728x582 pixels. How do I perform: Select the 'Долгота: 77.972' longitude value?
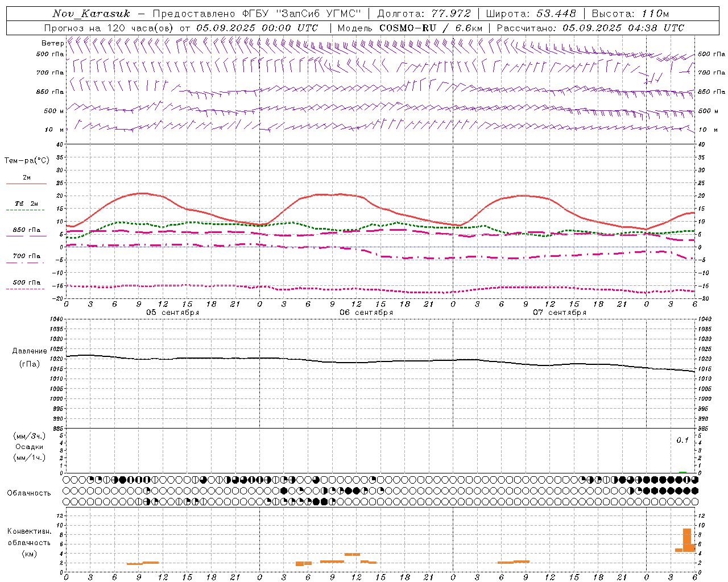coord(424,14)
